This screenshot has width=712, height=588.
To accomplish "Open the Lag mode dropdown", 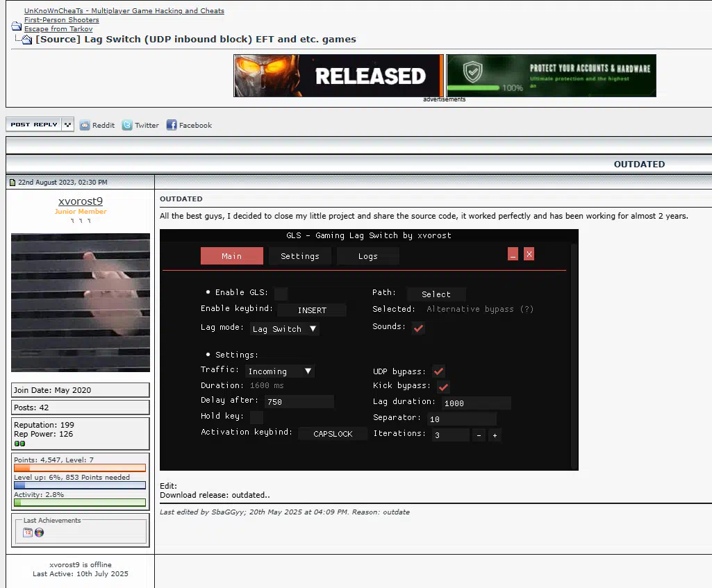I will pos(284,329).
